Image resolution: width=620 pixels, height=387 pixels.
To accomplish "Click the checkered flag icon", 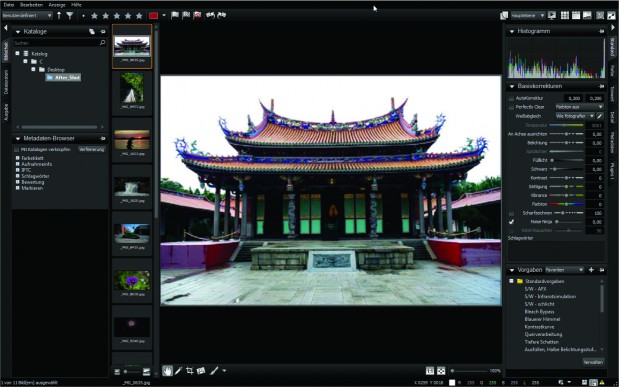I will pos(186,15).
